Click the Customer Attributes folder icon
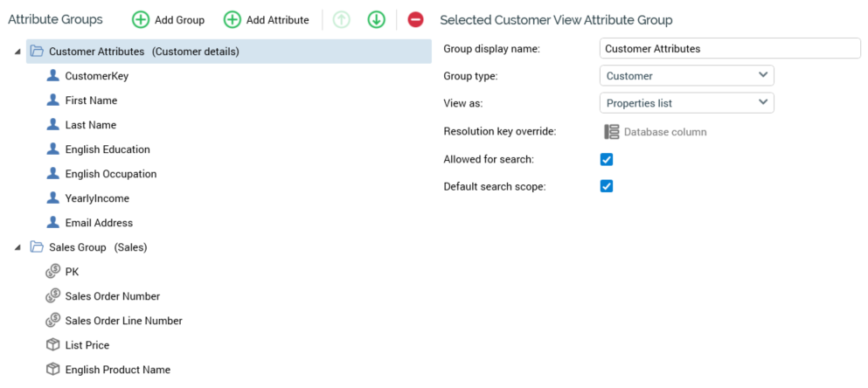 37,52
